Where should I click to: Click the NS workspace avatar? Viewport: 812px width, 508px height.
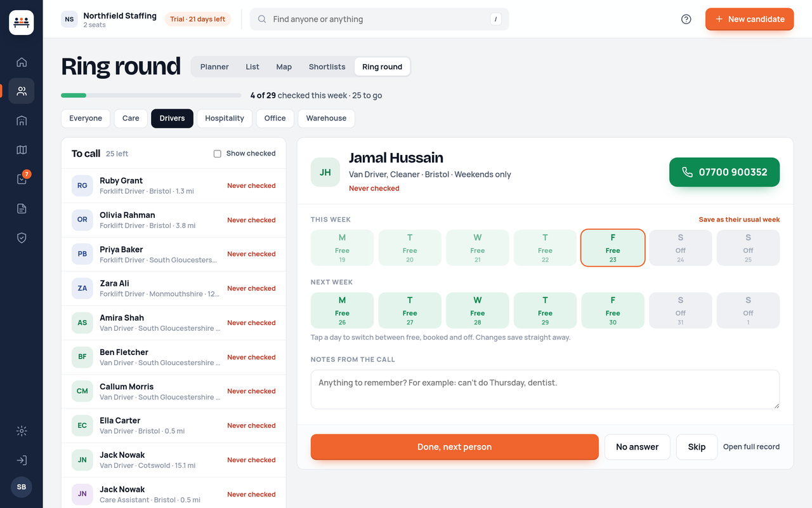pyautogui.click(x=69, y=19)
